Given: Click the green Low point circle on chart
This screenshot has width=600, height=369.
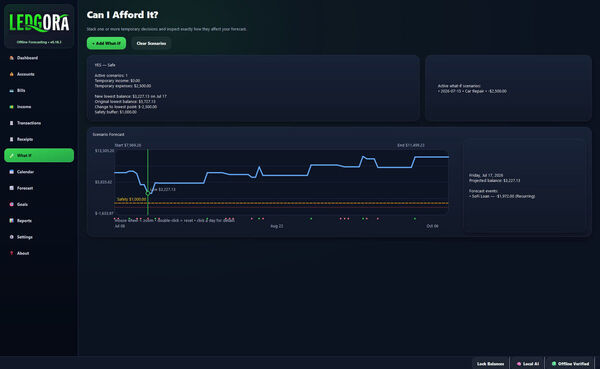Looking at the screenshot, I should tap(148, 193).
